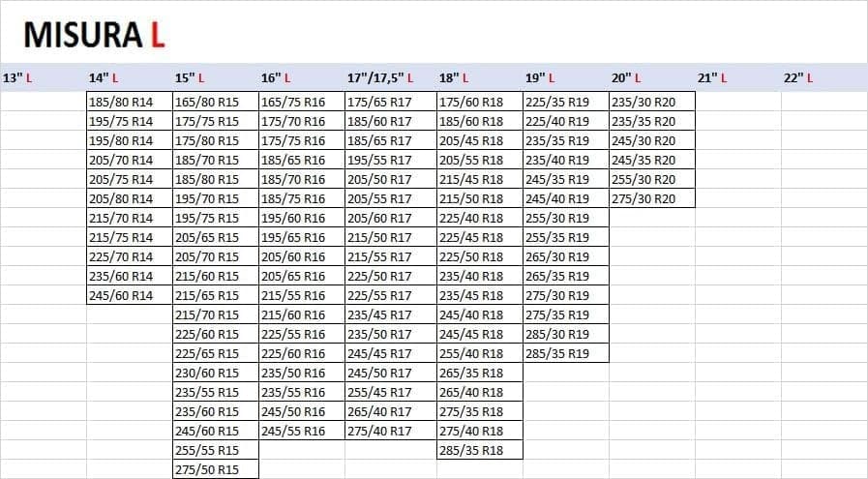
Task: Select the 17"/17,5" L header cell
Action: click(391, 78)
